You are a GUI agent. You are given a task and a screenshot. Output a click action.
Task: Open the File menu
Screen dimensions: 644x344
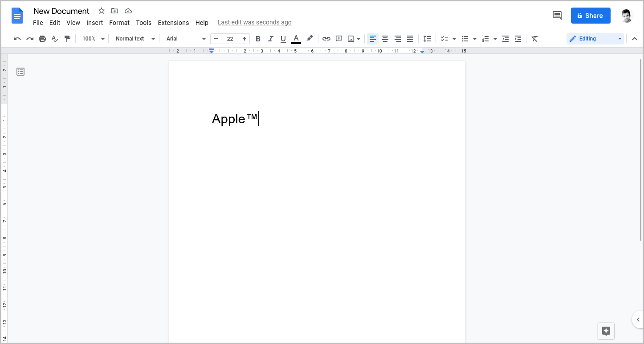tap(38, 23)
